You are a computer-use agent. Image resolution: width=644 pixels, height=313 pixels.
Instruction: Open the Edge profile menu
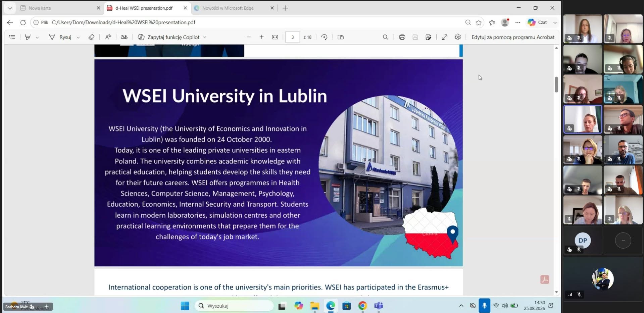[505, 22]
